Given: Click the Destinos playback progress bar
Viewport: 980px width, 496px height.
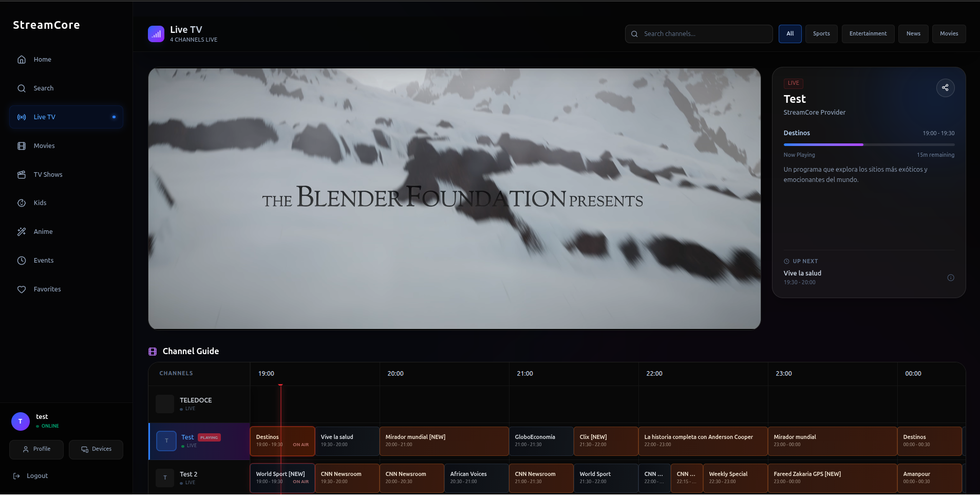Looking at the screenshot, I should 869,144.
